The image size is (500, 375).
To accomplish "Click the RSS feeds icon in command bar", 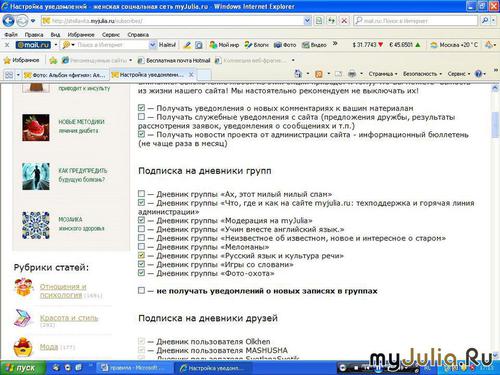I will pos(319,74).
